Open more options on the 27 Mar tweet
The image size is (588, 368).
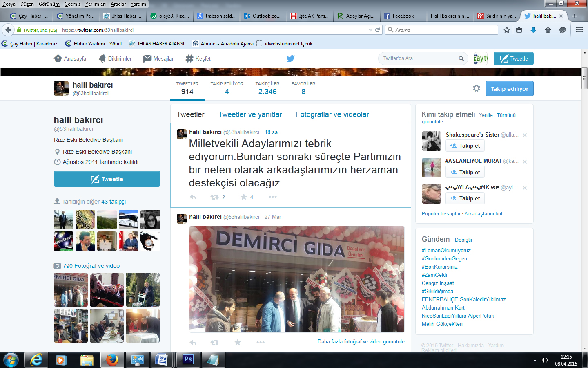261,342
